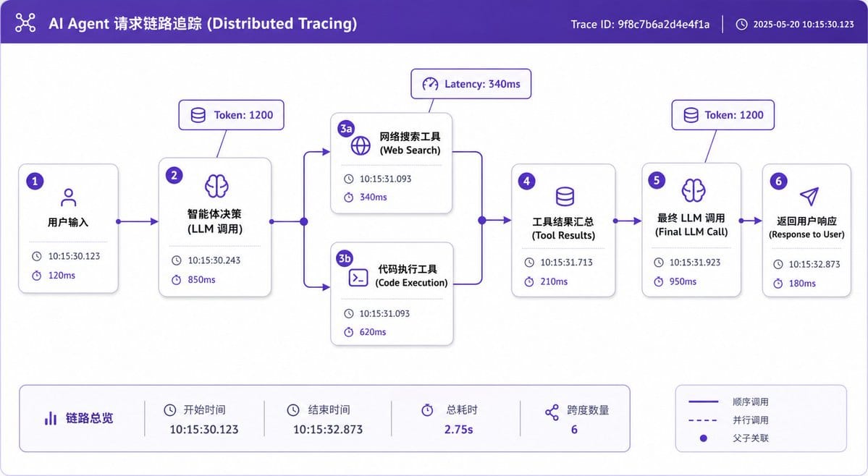Click the clock icon beside 10:15:30.243
Screen dimensions: 868x476
click(176, 260)
